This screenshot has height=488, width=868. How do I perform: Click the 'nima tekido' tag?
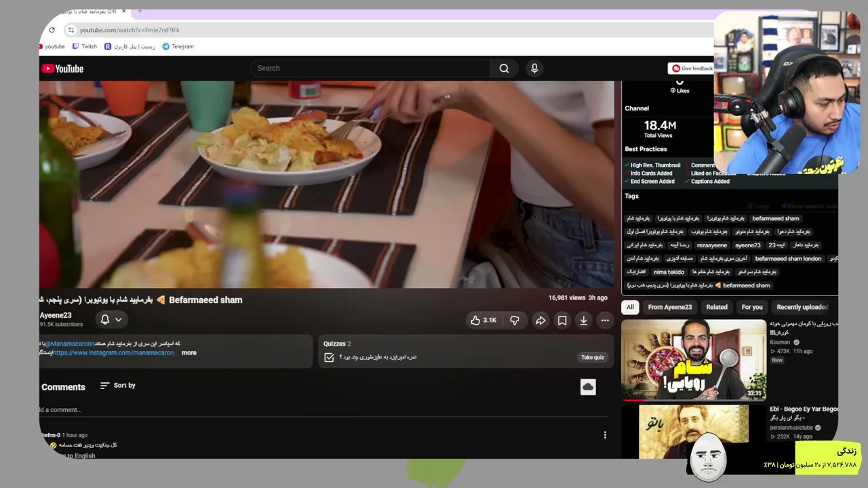[x=669, y=272]
